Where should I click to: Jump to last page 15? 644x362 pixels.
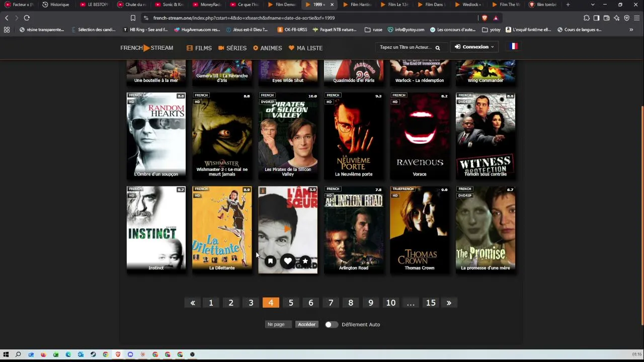tap(431, 303)
